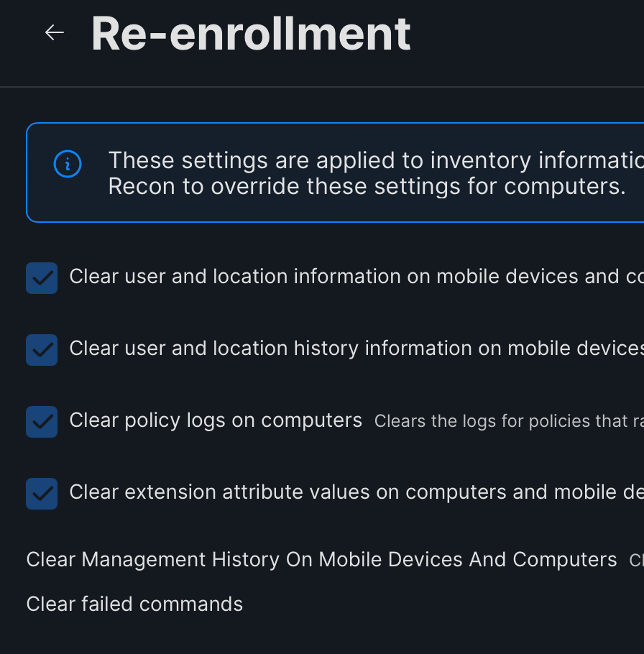Click 'Clears the logs for policies' description
Screen dimensions: 644x654
(x=509, y=421)
